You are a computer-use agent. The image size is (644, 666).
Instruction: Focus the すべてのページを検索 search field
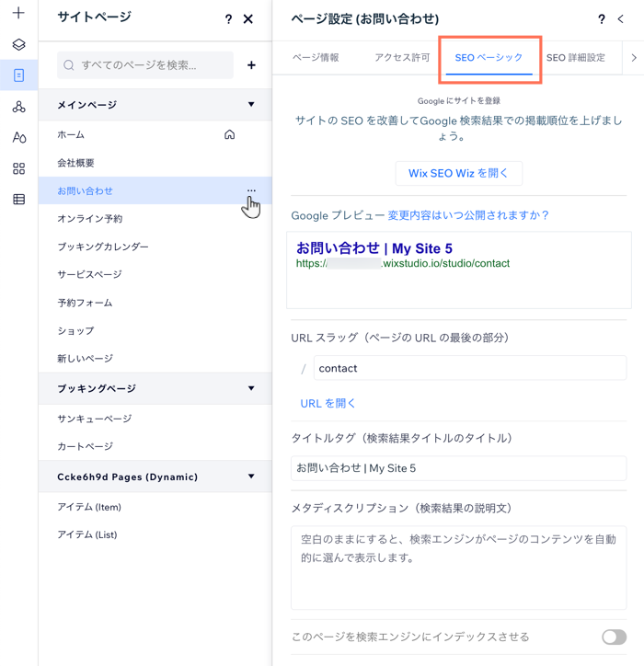[x=145, y=65]
